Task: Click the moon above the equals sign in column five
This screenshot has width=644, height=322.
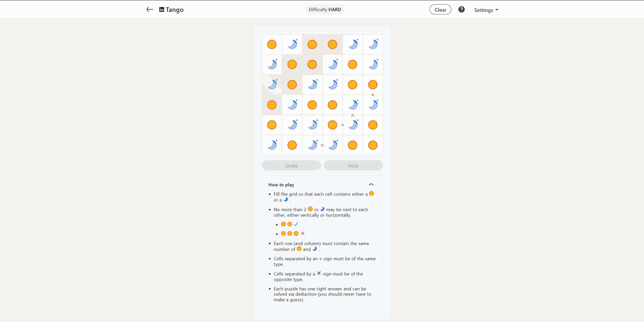Action: click(x=353, y=105)
